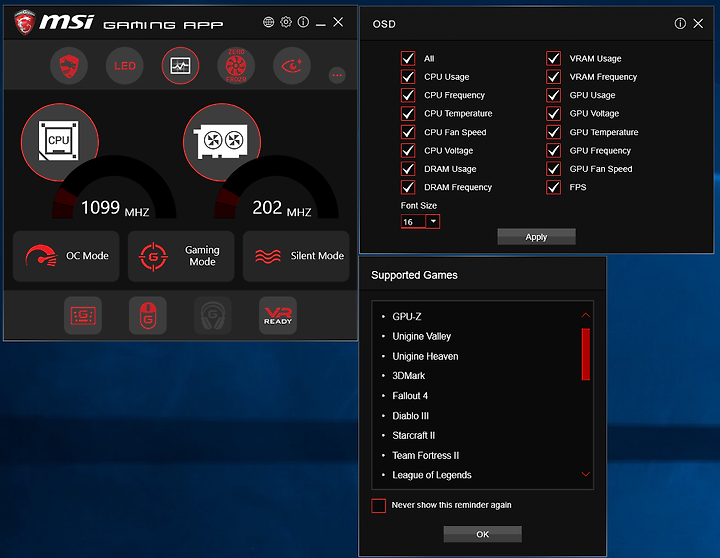Image resolution: width=720 pixels, height=558 pixels.
Task: Toggle the CPU Voltage checkbox
Action: click(408, 151)
